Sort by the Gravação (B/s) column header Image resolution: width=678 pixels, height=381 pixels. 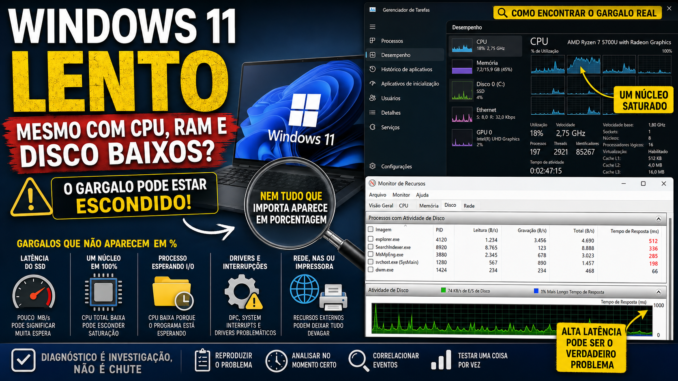532,231
